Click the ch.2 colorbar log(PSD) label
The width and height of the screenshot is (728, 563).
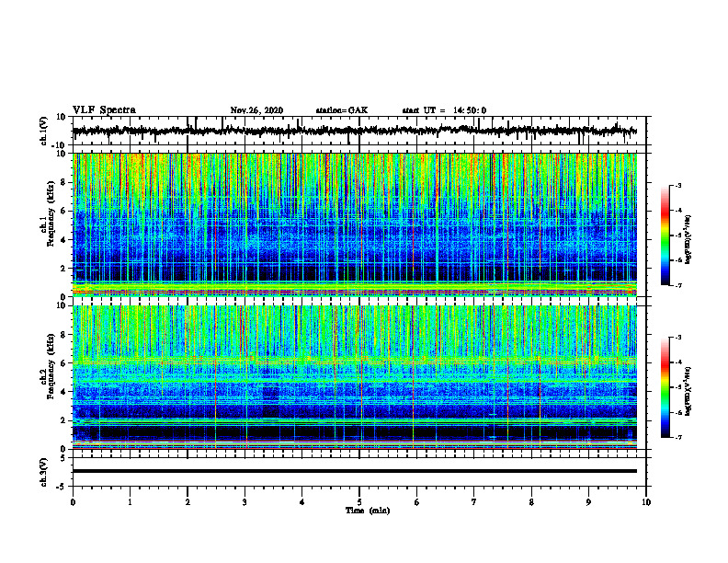pos(688,391)
